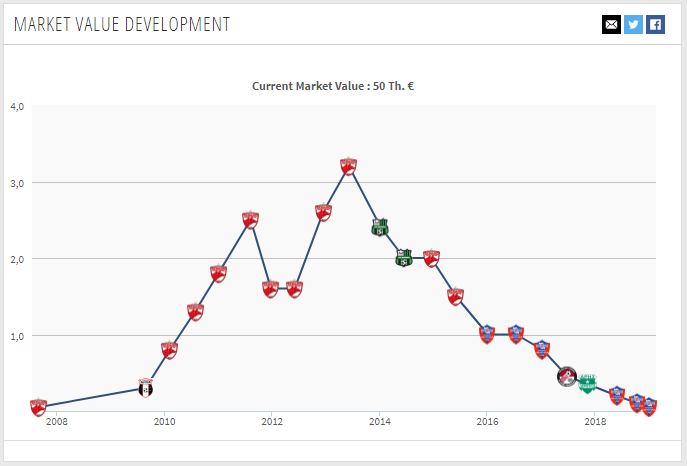Image resolution: width=687 pixels, height=466 pixels.
Task: Select the final data point at chart end
Action: [x=649, y=406]
